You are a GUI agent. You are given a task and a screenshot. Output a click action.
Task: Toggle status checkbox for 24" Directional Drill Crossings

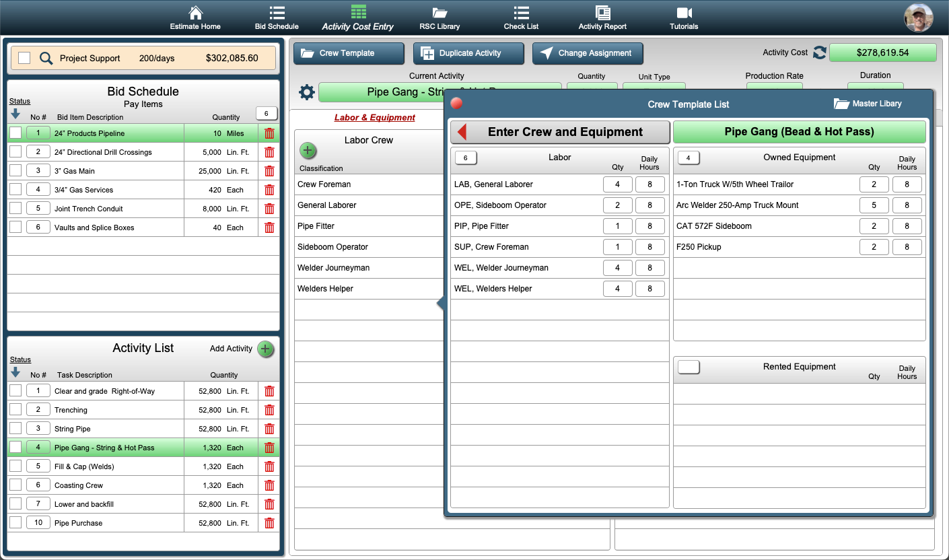click(15, 152)
